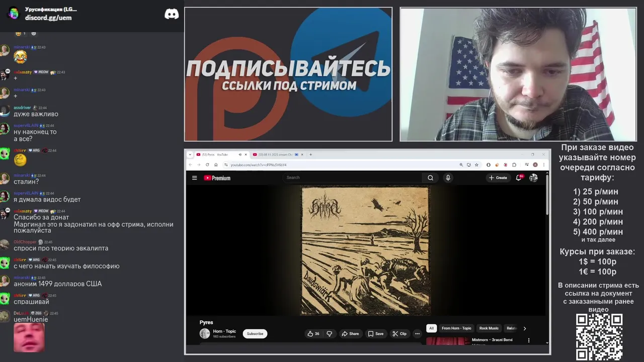Open the YouTube hamburger guide menu
The width and height of the screenshot is (644, 362).
[x=194, y=177]
